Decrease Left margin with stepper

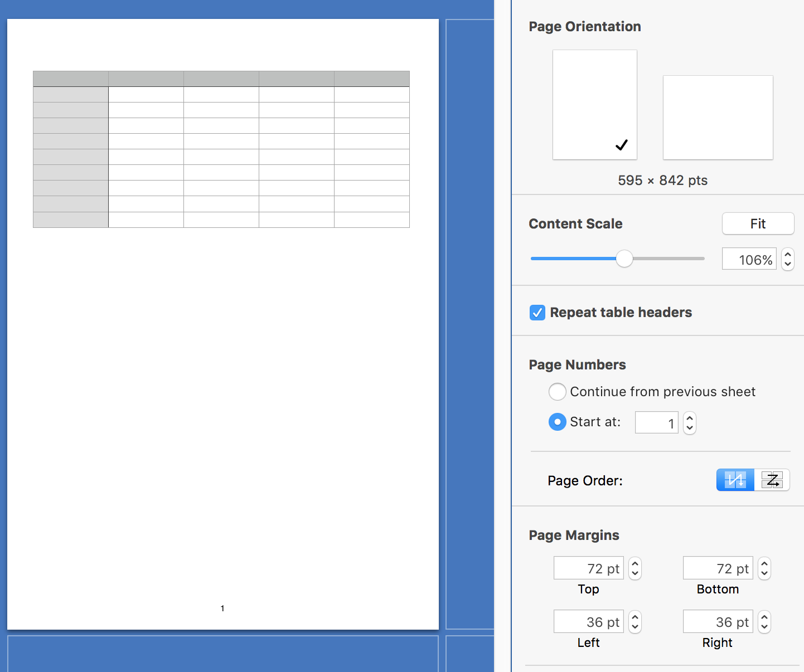pos(635,627)
